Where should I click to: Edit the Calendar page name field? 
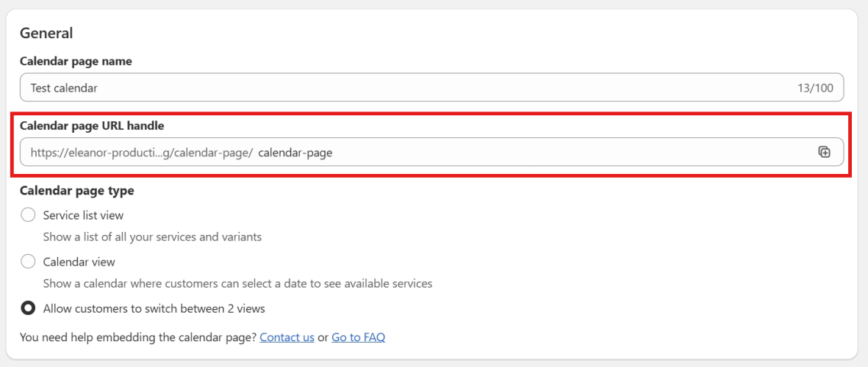click(431, 87)
